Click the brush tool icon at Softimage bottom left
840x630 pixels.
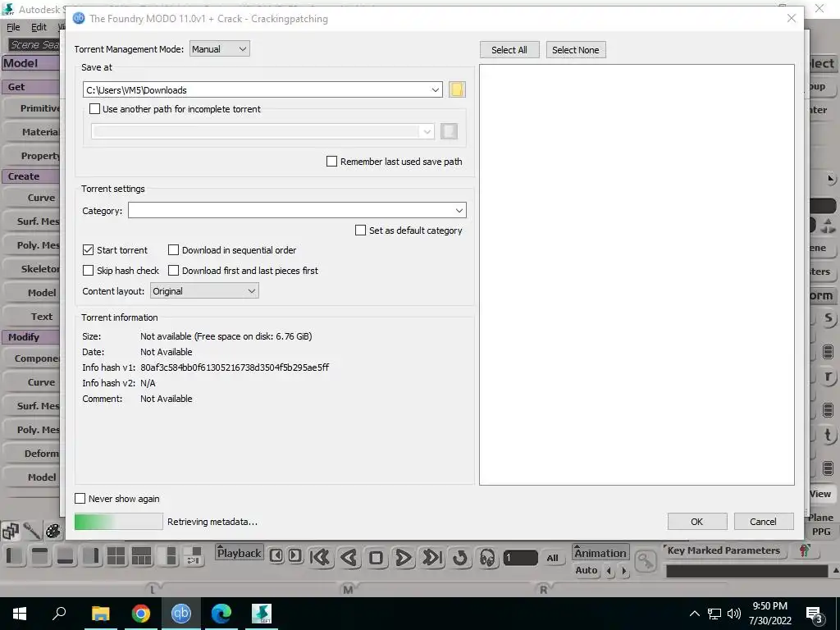(x=32, y=531)
